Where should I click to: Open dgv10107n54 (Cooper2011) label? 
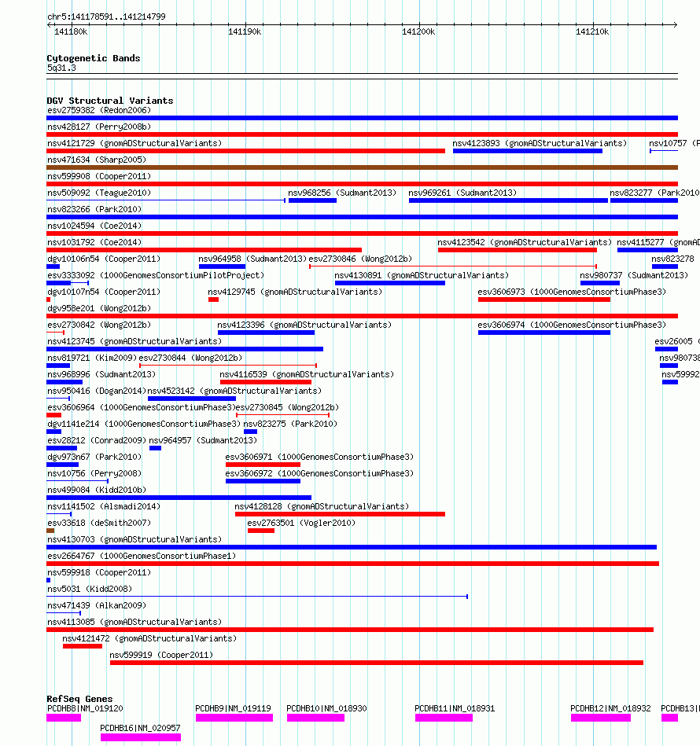[104, 292]
